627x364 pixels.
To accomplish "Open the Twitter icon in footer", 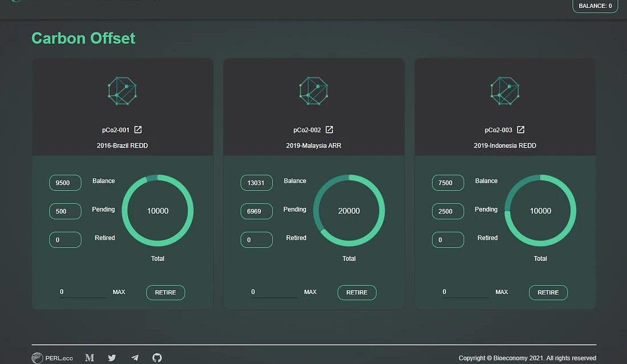I will click(112, 358).
